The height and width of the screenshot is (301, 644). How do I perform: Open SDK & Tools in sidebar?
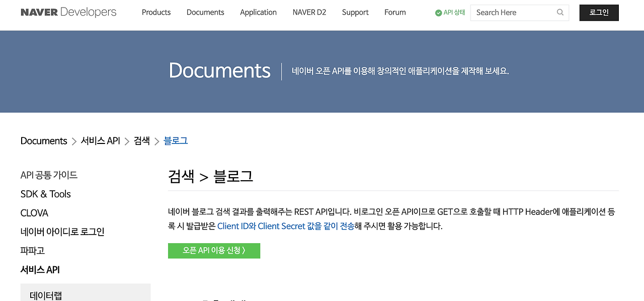(x=46, y=194)
